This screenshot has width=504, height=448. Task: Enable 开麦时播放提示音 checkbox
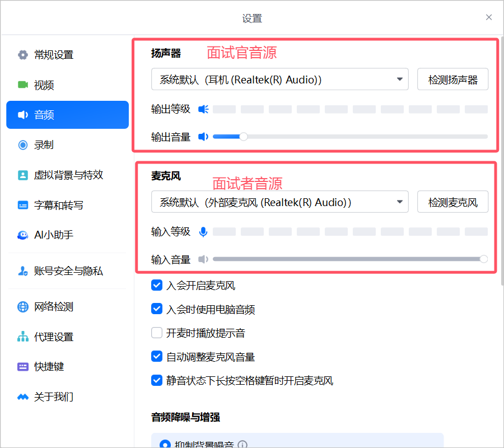(157, 333)
